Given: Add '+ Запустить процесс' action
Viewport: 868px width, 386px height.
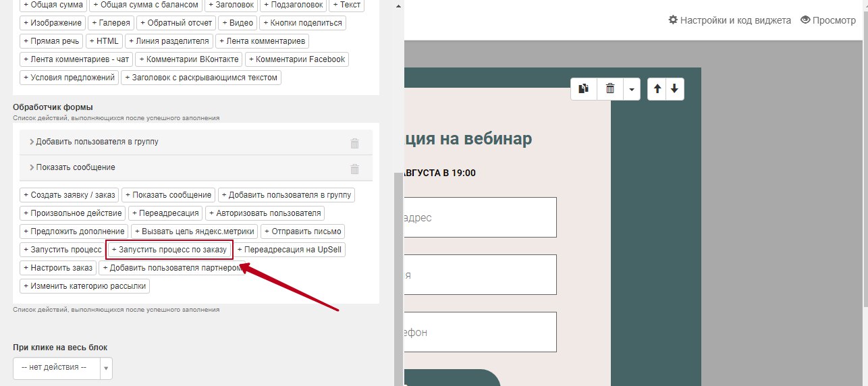Looking at the screenshot, I should [x=62, y=250].
